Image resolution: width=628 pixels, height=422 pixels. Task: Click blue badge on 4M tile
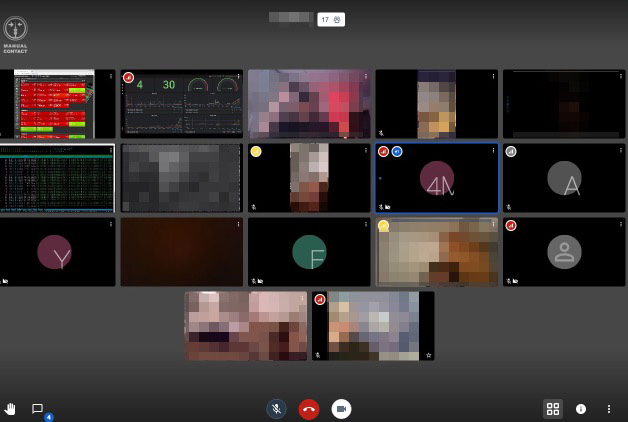tap(397, 151)
